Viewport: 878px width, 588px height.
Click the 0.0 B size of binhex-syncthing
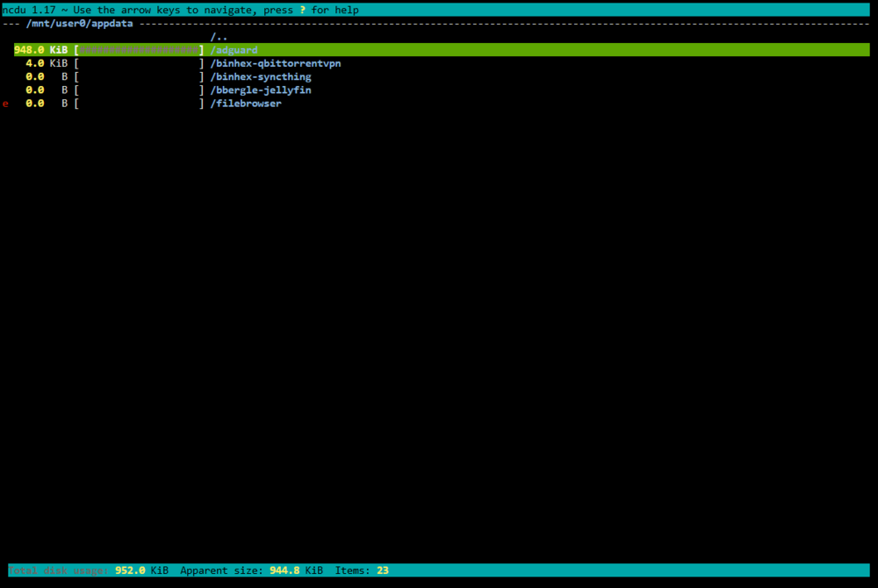pyautogui.click(x=47, y=76)
